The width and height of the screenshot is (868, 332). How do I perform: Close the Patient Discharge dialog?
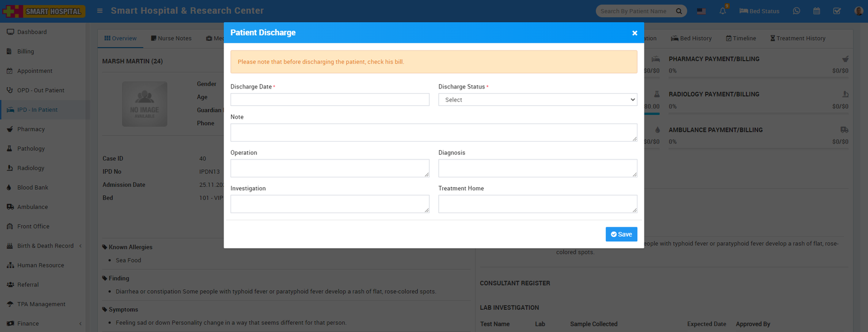(634, 33)
